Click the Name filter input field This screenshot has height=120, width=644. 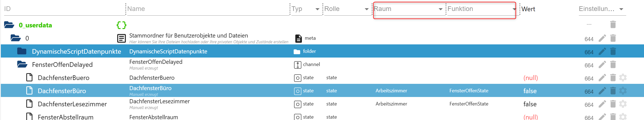click(208, 9)
